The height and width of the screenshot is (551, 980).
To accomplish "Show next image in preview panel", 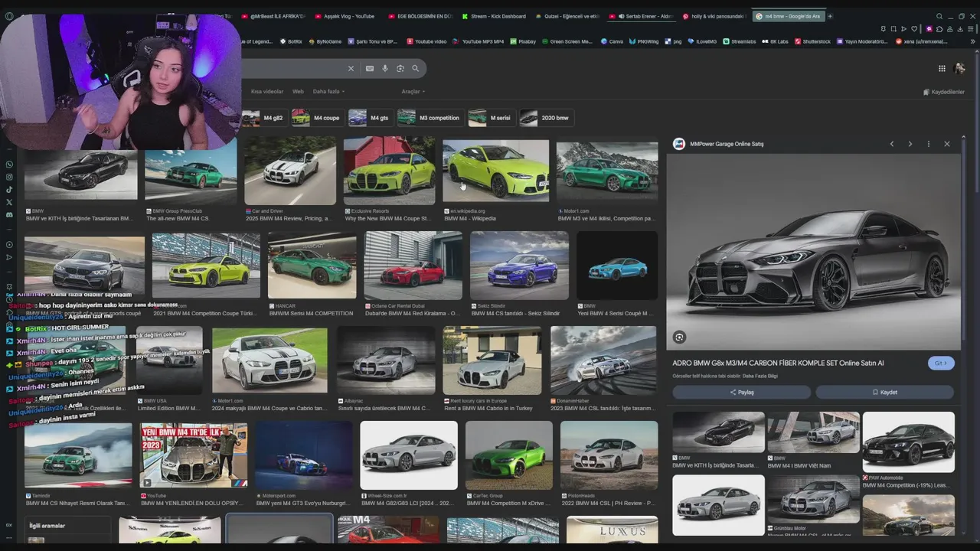I will [910, 144].
